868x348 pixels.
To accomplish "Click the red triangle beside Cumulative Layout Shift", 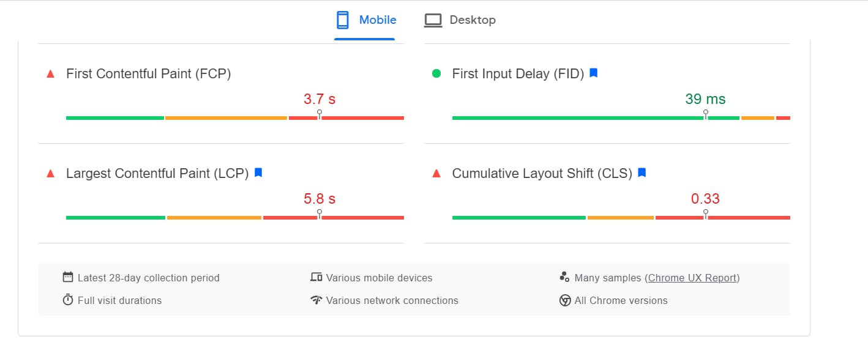I will pos(436,174).
